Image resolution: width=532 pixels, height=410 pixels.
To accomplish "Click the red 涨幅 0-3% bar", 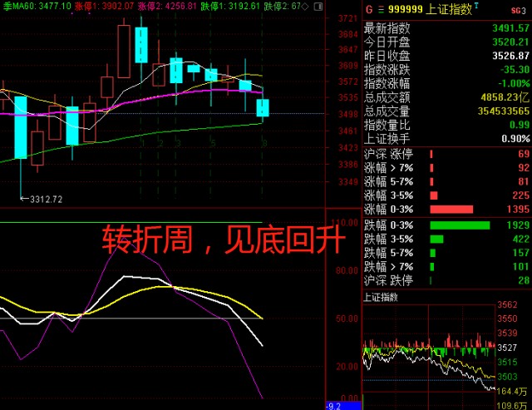I will [x=451, y=209].
